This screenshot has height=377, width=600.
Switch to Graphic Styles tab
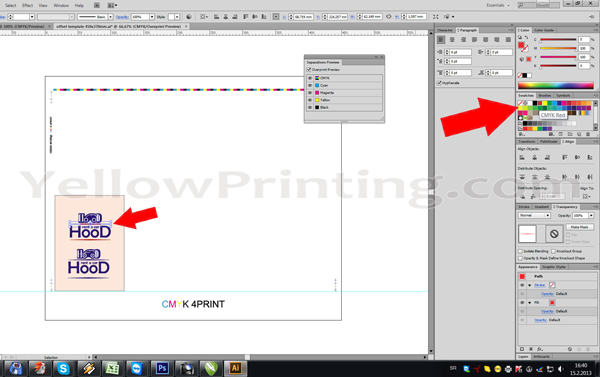point(554,267)
